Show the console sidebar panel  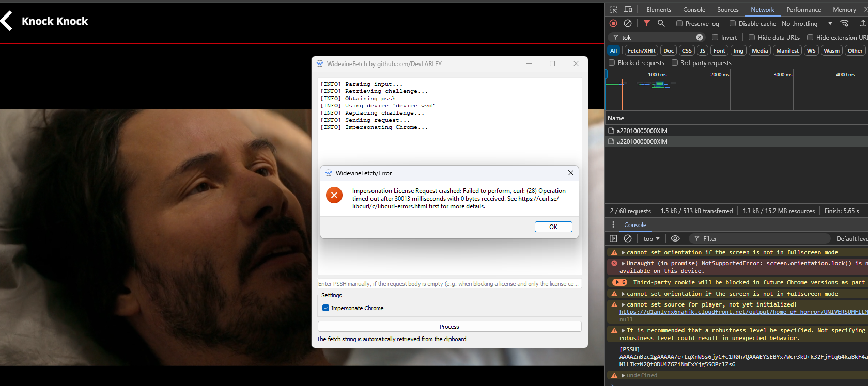coord(613,238)
